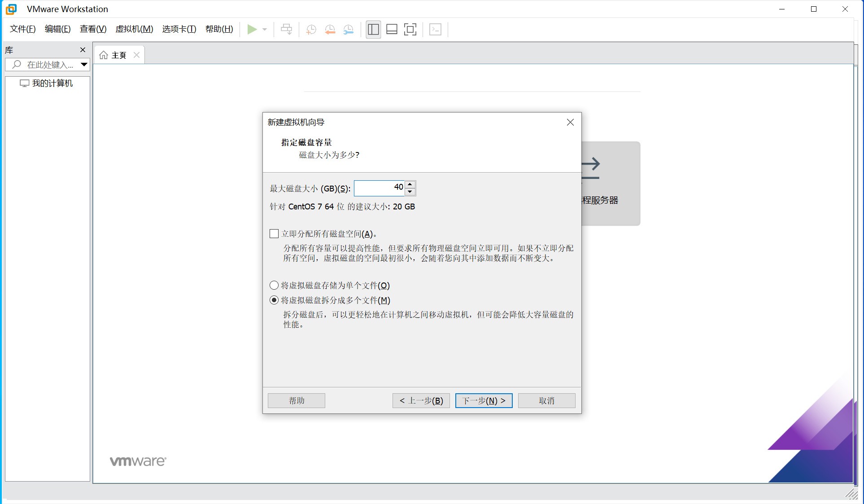Click the 取消 button
Viewport: 864px width, 504px height.
click(546, 400)
